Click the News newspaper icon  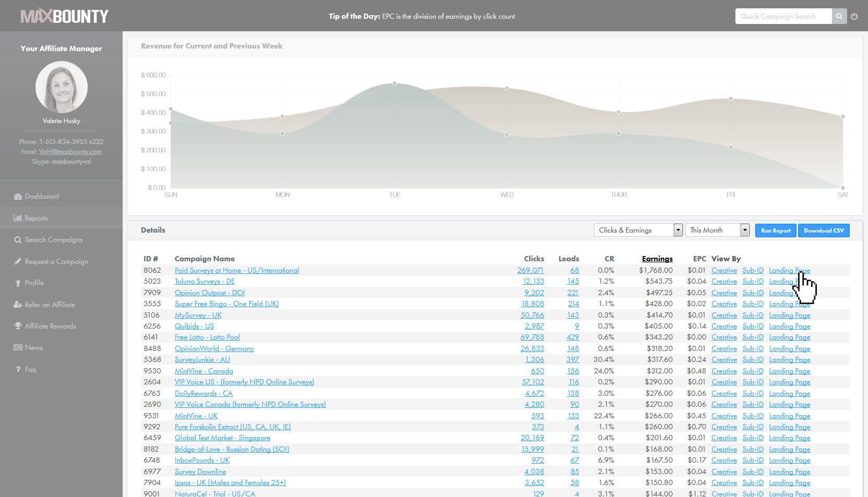pos(18,347)
